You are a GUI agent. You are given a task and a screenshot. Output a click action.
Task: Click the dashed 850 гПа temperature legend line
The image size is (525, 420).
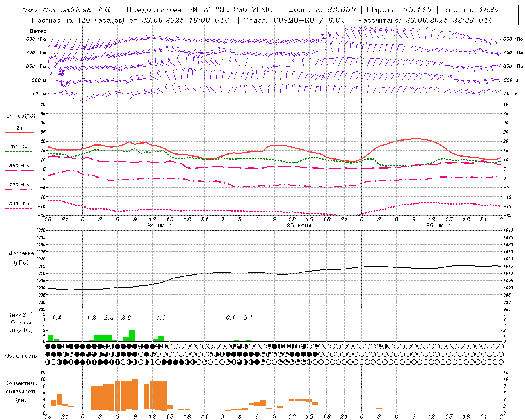point(19,170)
